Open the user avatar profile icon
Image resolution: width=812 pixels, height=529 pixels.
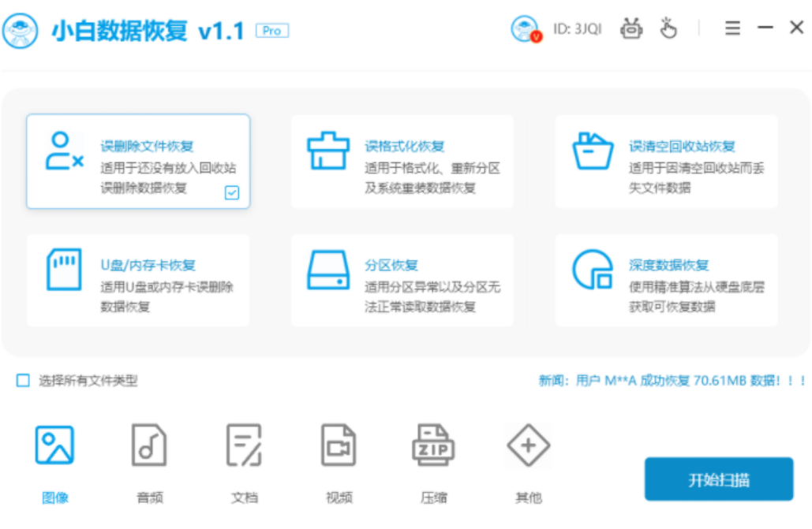(x=526, y=29)
